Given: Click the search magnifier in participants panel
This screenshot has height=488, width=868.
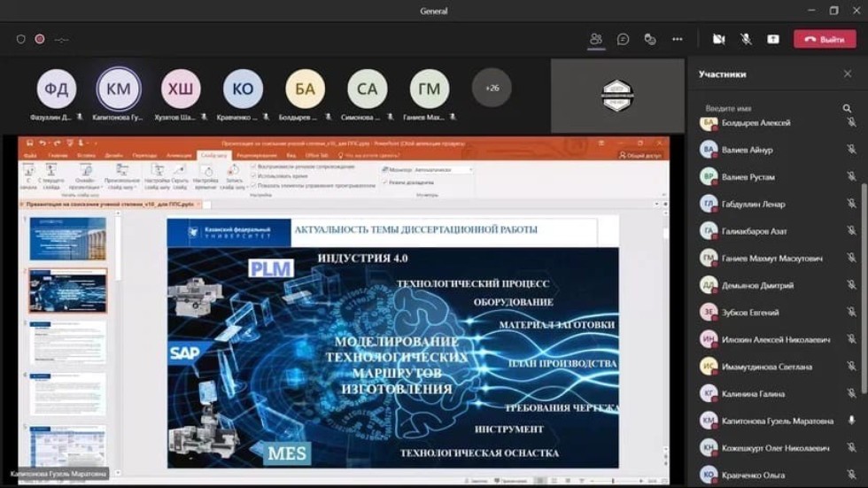Looking at the screenshot, I should pyautogui.click(x=848, y=108).
